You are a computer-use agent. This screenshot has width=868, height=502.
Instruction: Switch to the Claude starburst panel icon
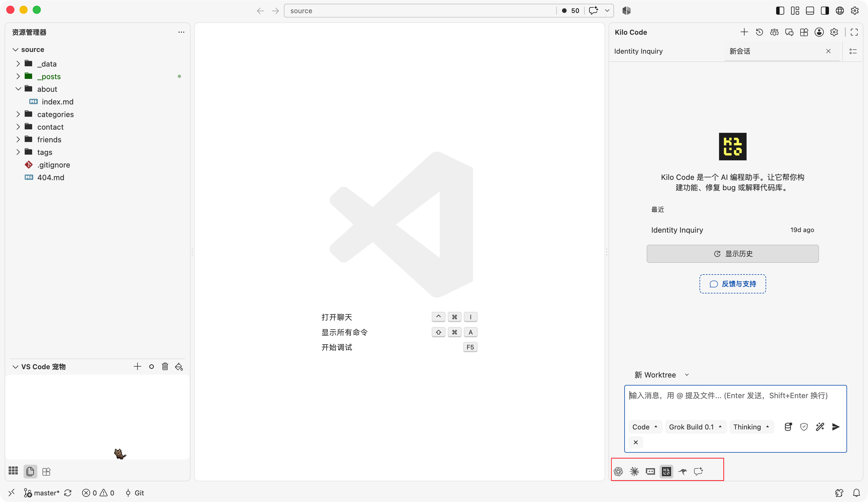[x=634, y=471]
